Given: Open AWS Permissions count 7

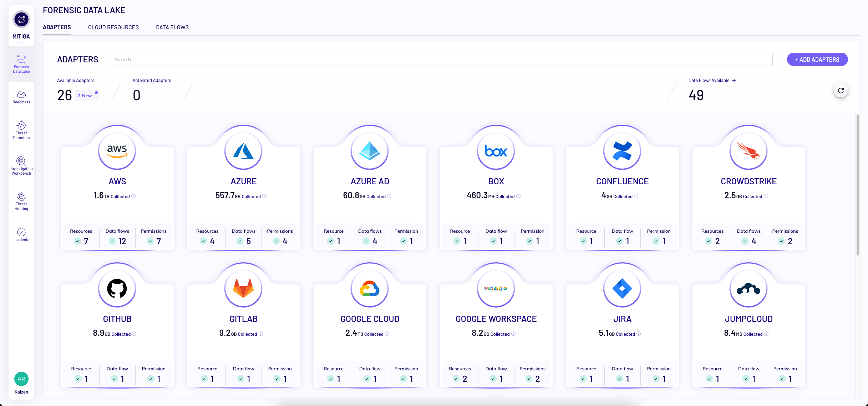Looking at the screenshot, I should (x=154, y=237).
